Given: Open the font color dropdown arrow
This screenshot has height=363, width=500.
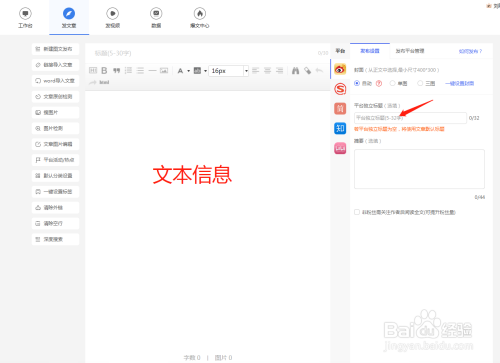Looking at the screenshot, I should click(x=188, y=71).
